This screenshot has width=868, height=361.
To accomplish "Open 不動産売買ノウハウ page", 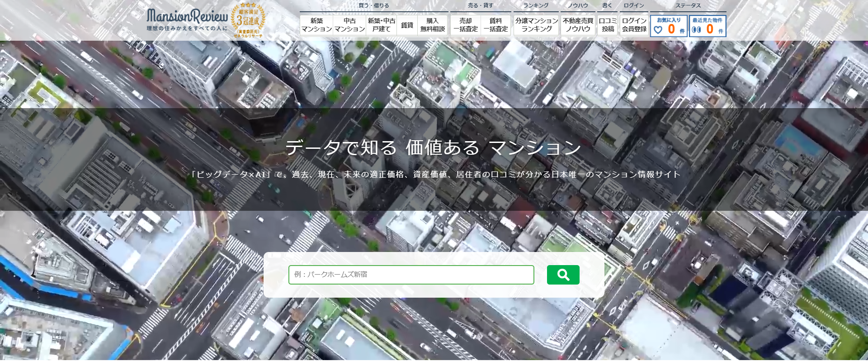I will click(x=578, y=25).
